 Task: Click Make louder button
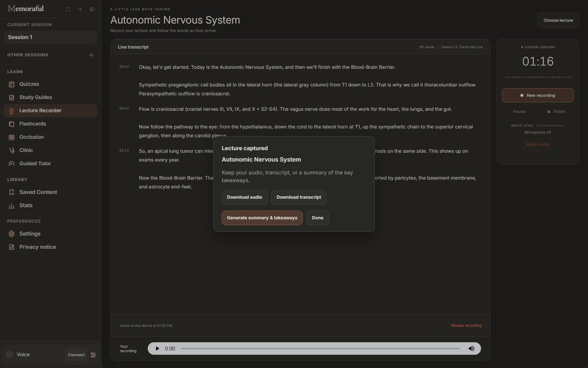(x=538, y=144)
